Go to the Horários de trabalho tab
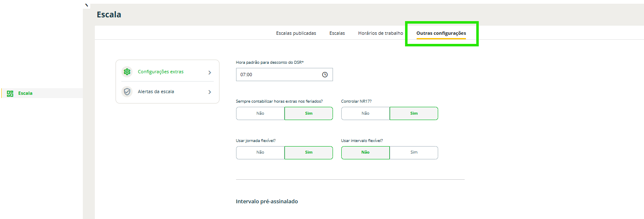The width and height of the screenshot is (644, 219). pyautogui.click(x=381, y=33)
